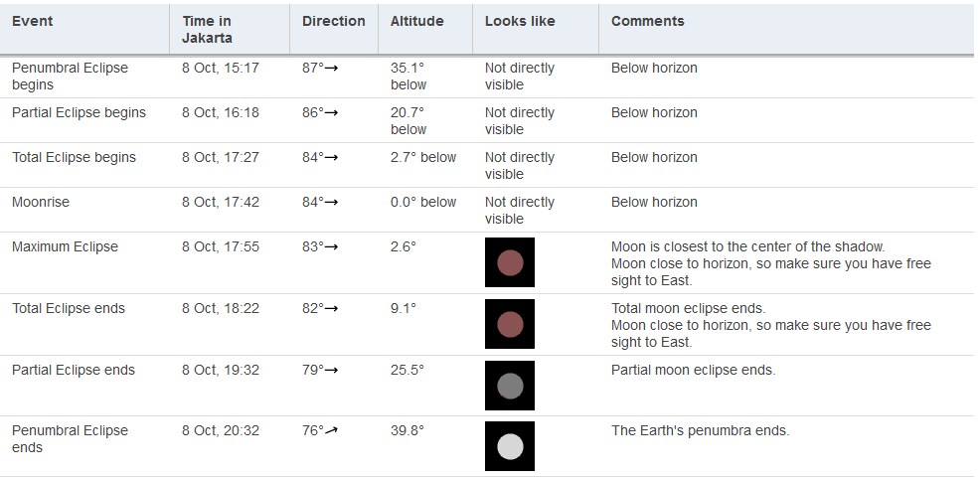Select the Total Eclipse begins event label
Image resolution: width=980 pixels, height=478 pixels.
(74, 158)
